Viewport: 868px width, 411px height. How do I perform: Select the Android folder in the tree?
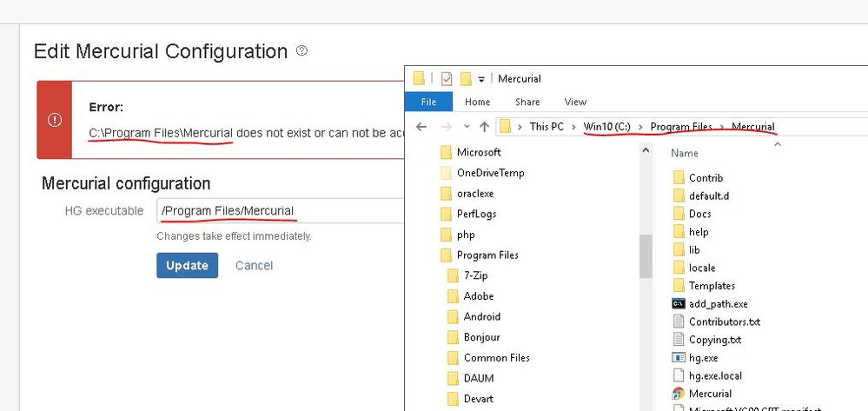click(x=481, y=317)
